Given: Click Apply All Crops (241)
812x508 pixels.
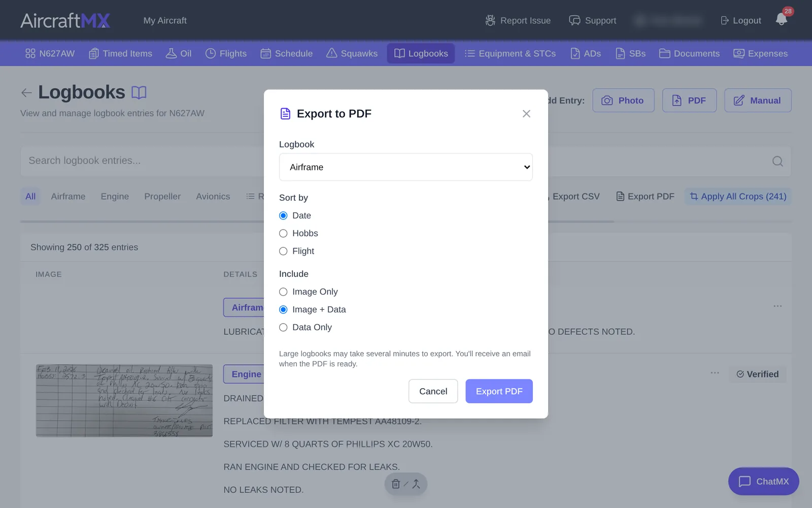Looking at the screenshot, I should pos(738,197).
